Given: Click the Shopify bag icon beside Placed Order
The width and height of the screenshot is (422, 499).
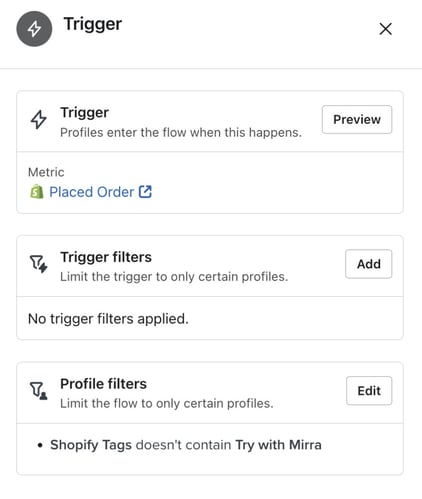Looking at the screenshot, I should tap(37, 192).
